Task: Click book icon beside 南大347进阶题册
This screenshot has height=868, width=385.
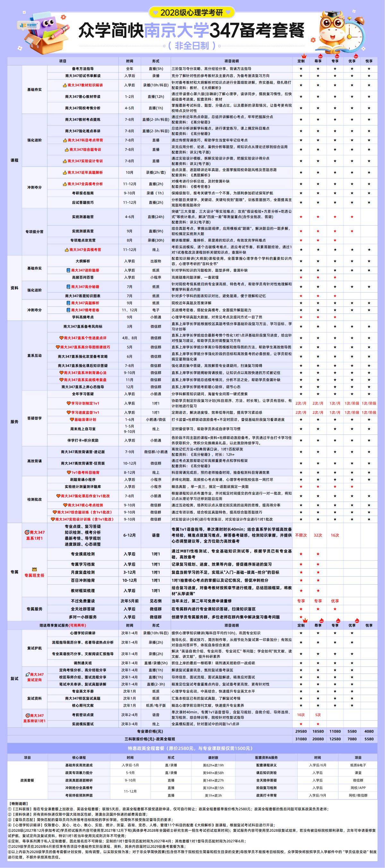Action: point(68,270)
